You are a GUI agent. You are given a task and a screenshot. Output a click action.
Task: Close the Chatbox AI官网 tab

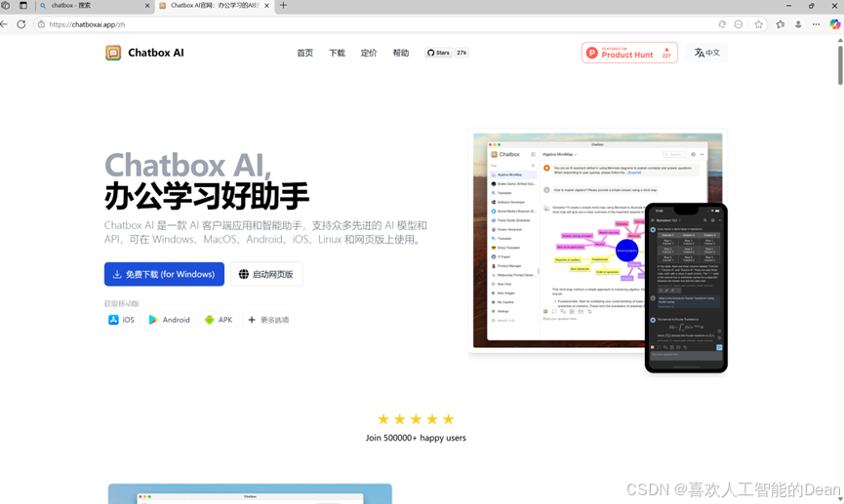pyautogui.click(x=266, y=6)
